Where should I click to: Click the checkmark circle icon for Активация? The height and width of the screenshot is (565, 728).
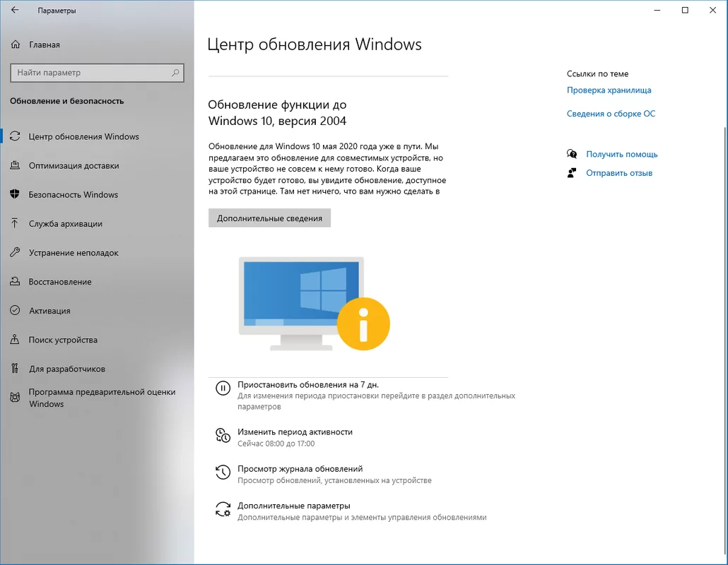(x=15, y=310)
